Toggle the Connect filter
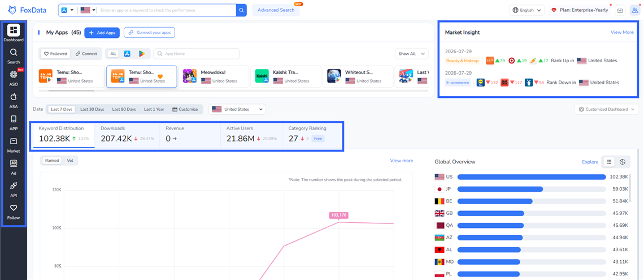The width and height of the screenshot is (644, 280). coord(86,54)
